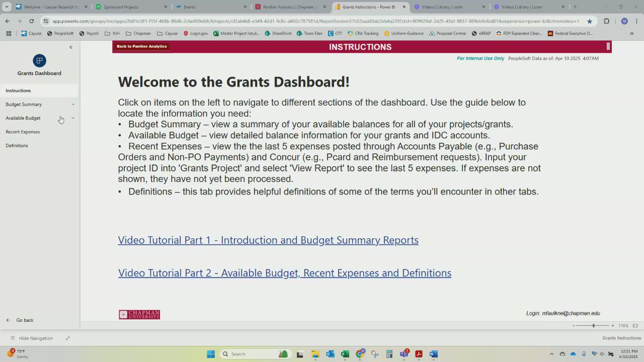Open a new browser tab
This screenshot has height=362, width=644.
click(575, 7)
